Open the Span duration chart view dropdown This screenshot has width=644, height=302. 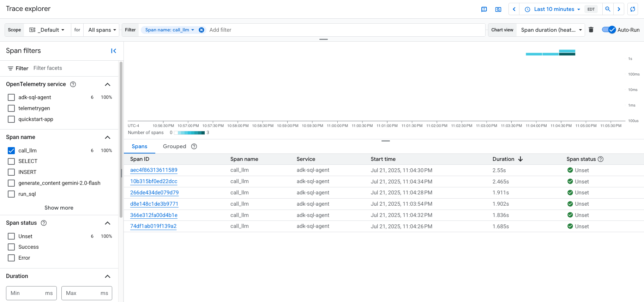click(551, 30)
